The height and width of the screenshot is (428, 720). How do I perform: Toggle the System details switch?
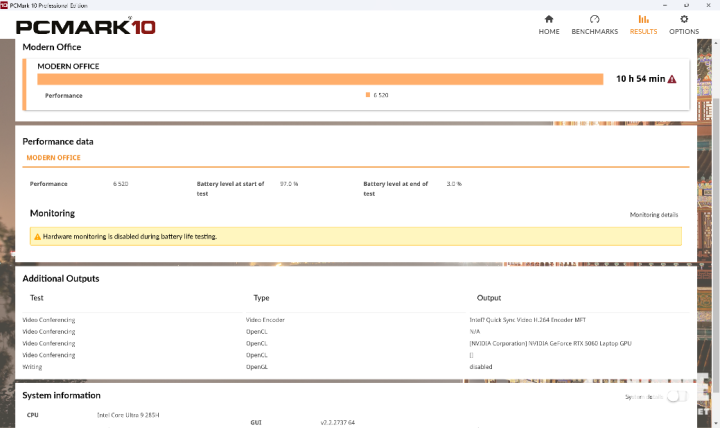676,397
